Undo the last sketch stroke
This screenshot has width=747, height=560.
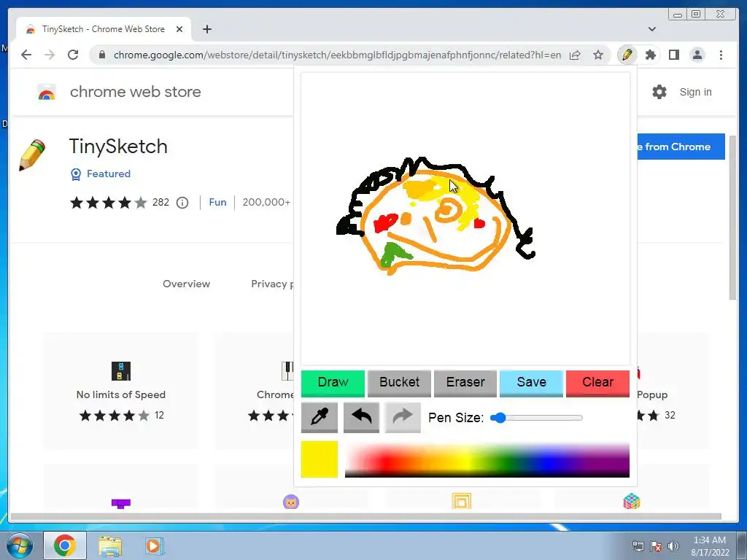(x=361, y=417)
